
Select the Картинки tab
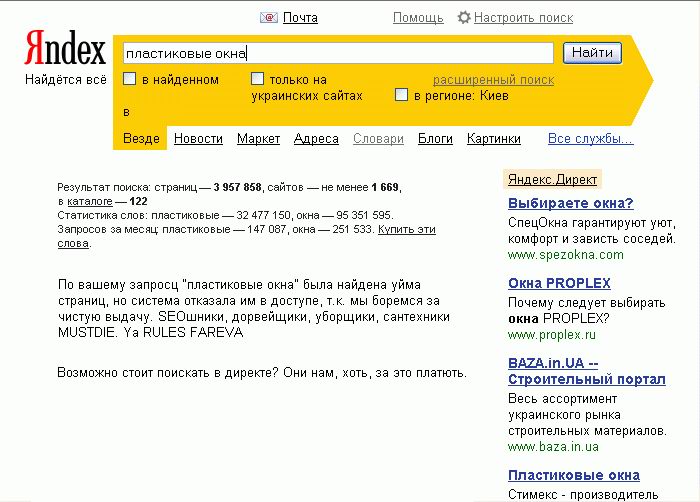pyautogui.click(x=493, y=139)
